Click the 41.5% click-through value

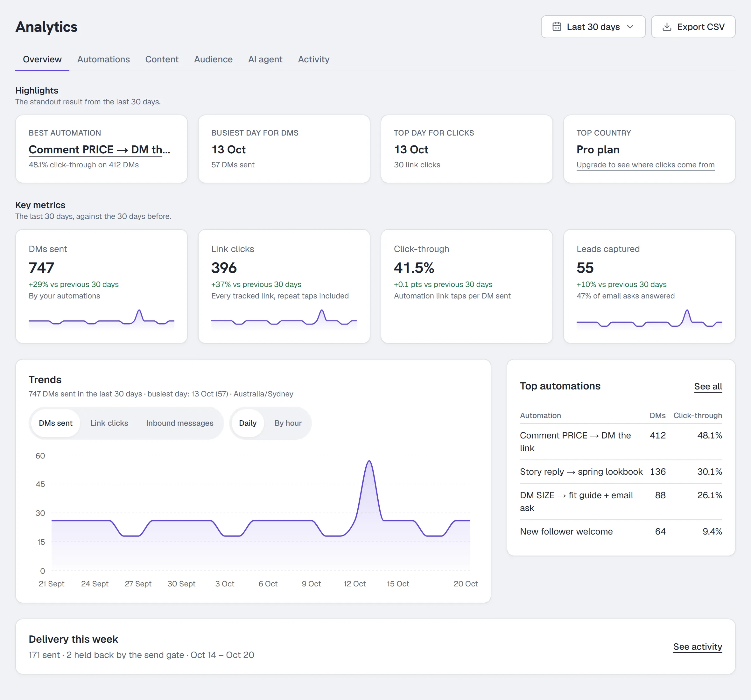[414, 268]
